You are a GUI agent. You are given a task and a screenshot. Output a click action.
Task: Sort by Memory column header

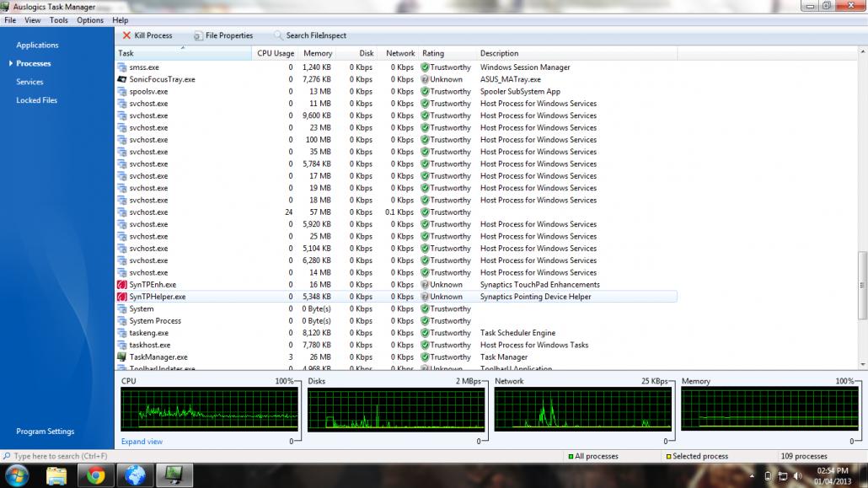(317, 53)
